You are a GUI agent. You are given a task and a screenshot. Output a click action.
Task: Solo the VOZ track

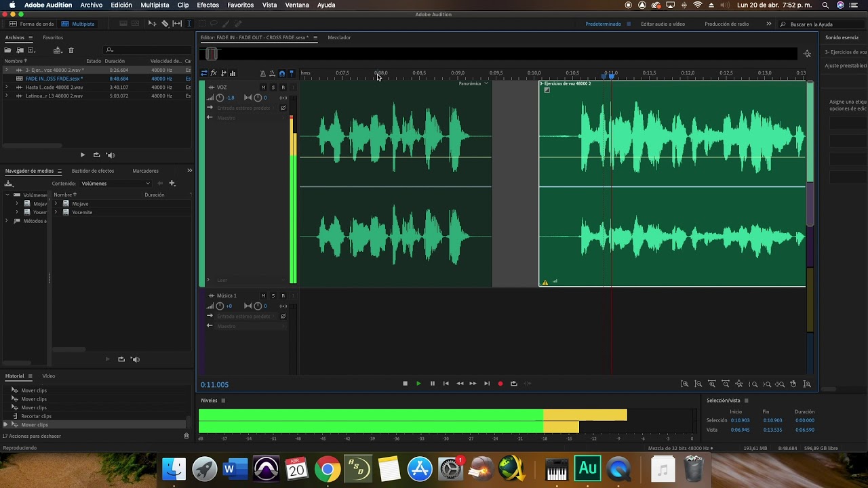(273, 87)
